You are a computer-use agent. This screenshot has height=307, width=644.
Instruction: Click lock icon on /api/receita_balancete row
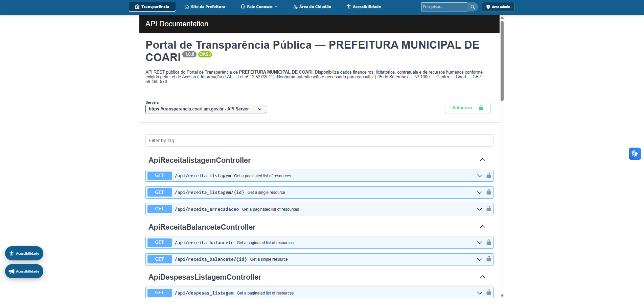click(489, 242)
